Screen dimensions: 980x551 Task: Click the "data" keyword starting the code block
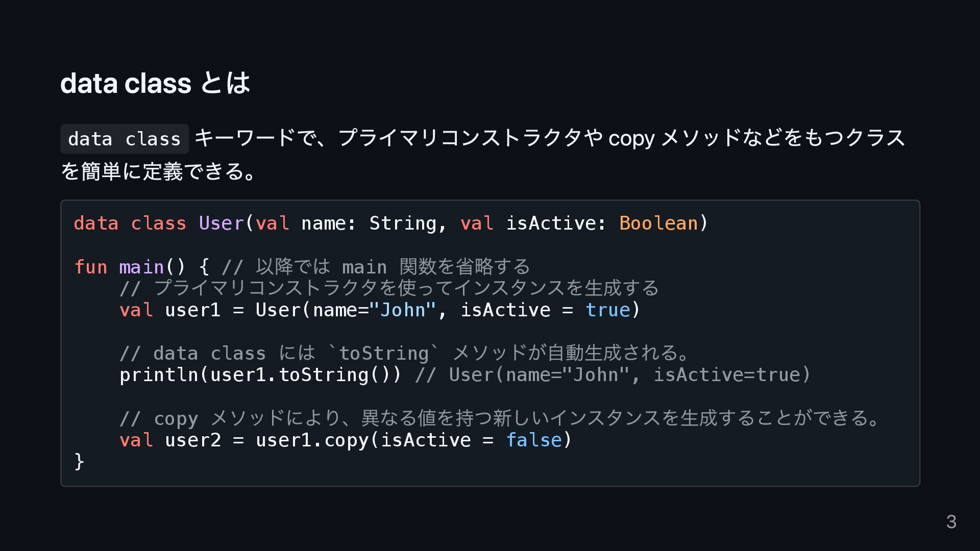[x=96, y=223]
